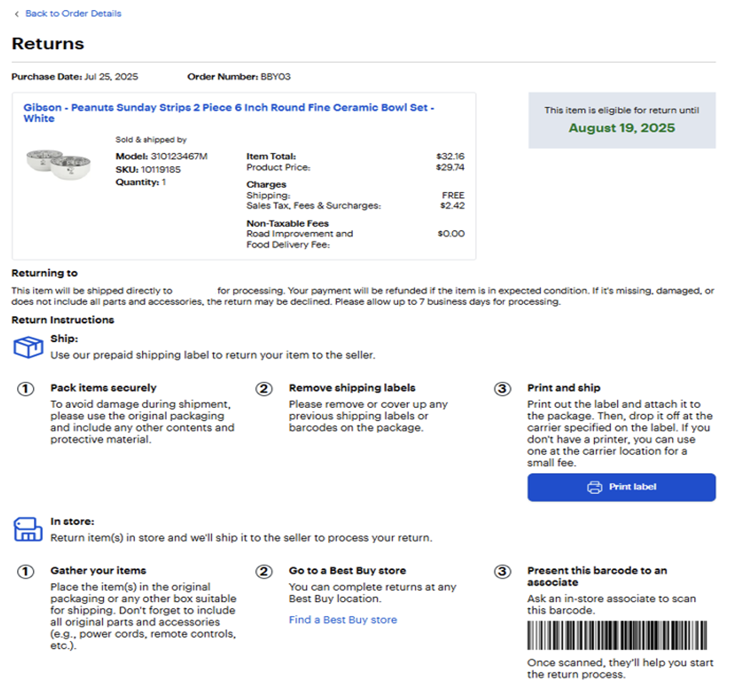The image size is (729, 700).
Task: Click step 3 circle beside Present this barcode
Action: (x=502, y=571)
